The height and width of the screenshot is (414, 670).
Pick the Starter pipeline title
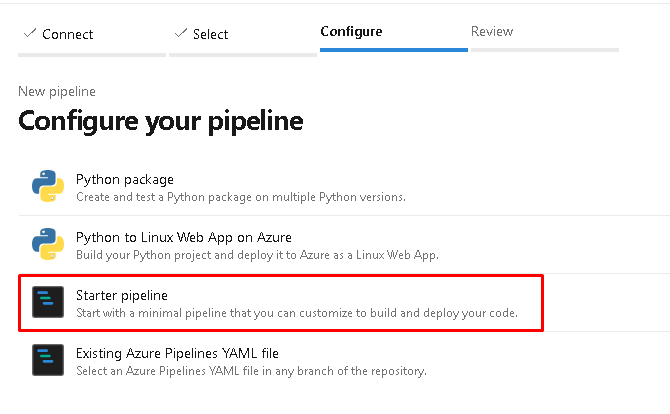click(x=122, y=295)
